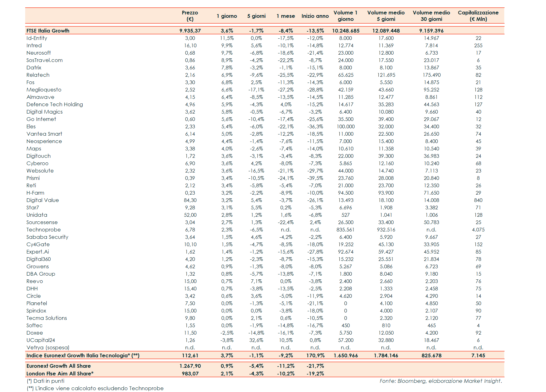Select the "Websolute" row label

coord(40,171)
